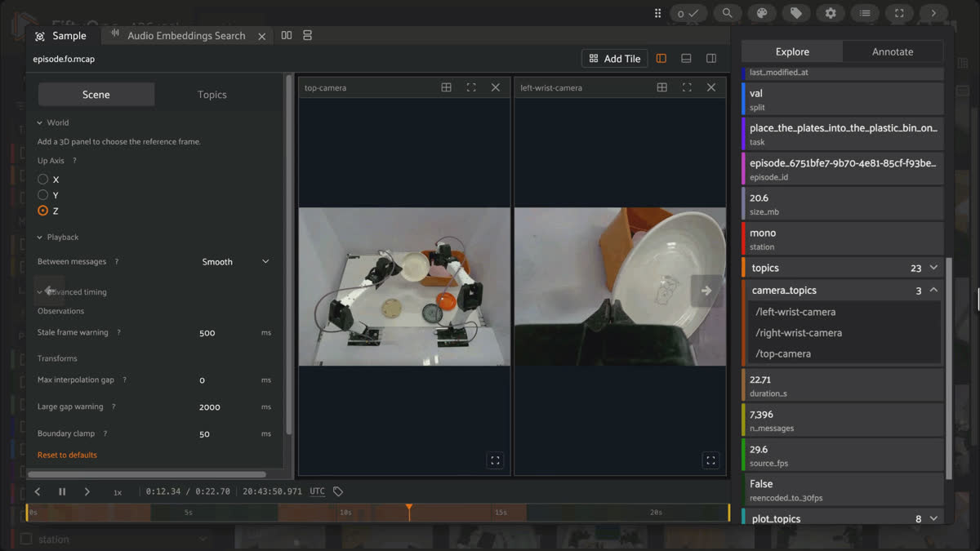Collapse the Playback section
980x551 pixels.
58,237
